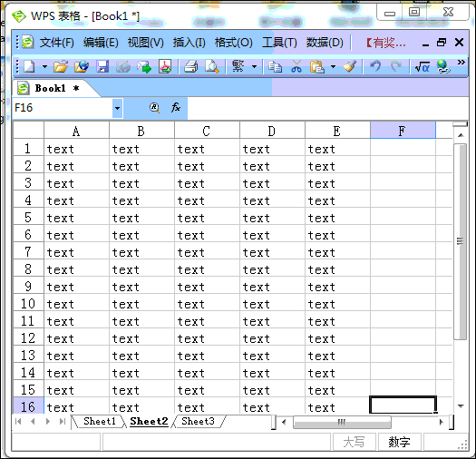Insert function using the fx button
The width and height of the screenshot is (476, 459).
click(176, 108)
